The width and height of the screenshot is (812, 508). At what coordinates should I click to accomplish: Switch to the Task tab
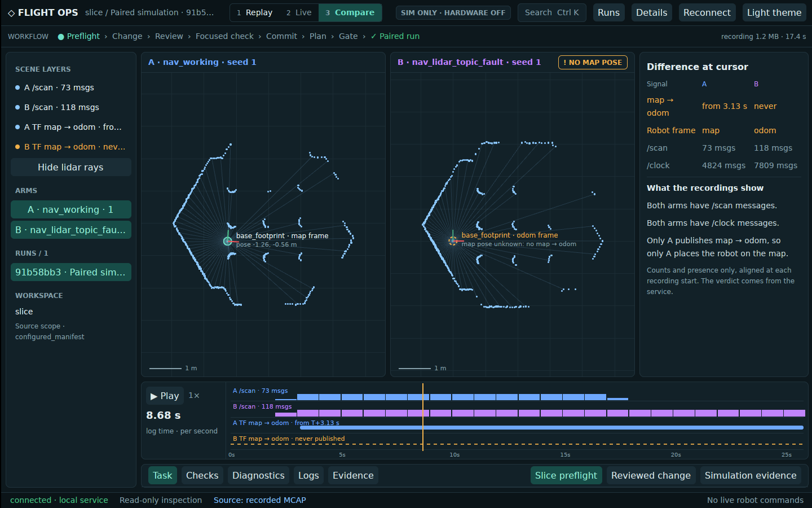(162, 475)
